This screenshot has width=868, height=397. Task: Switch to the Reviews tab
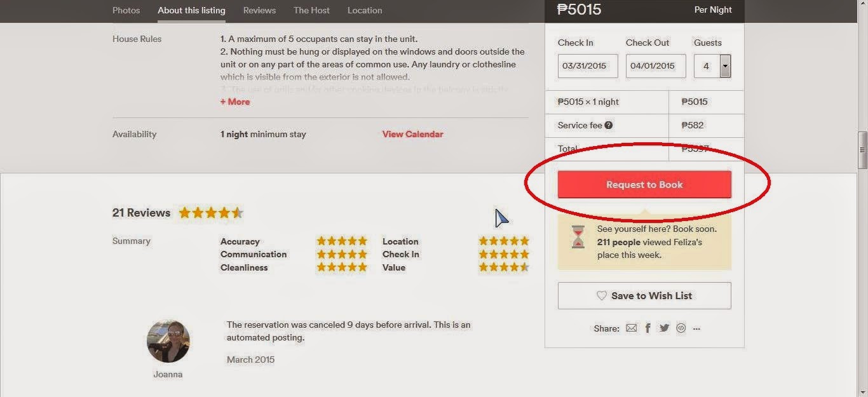point(259,10)
